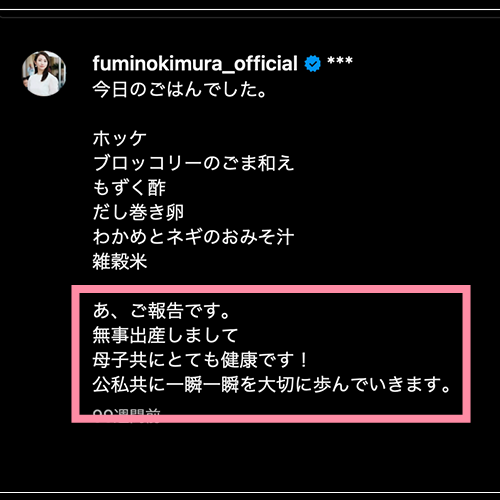Click the blue verified badge icon
500x500 pixels.
312,64
